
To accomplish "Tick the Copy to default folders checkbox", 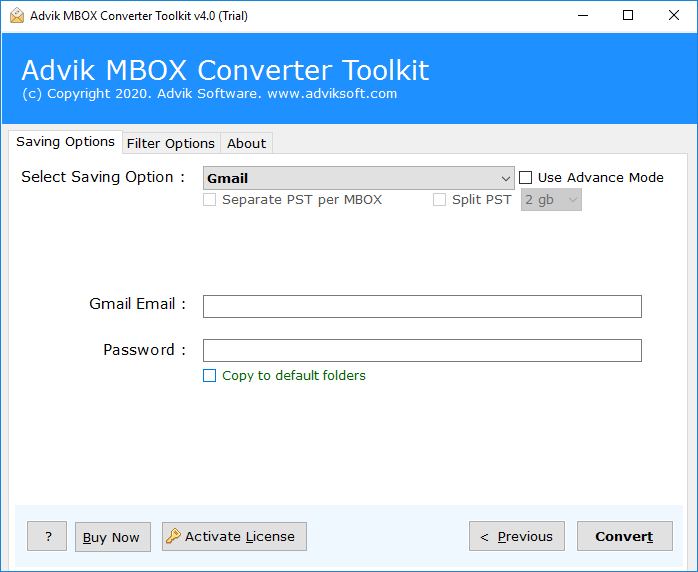I will click(209, 375).
